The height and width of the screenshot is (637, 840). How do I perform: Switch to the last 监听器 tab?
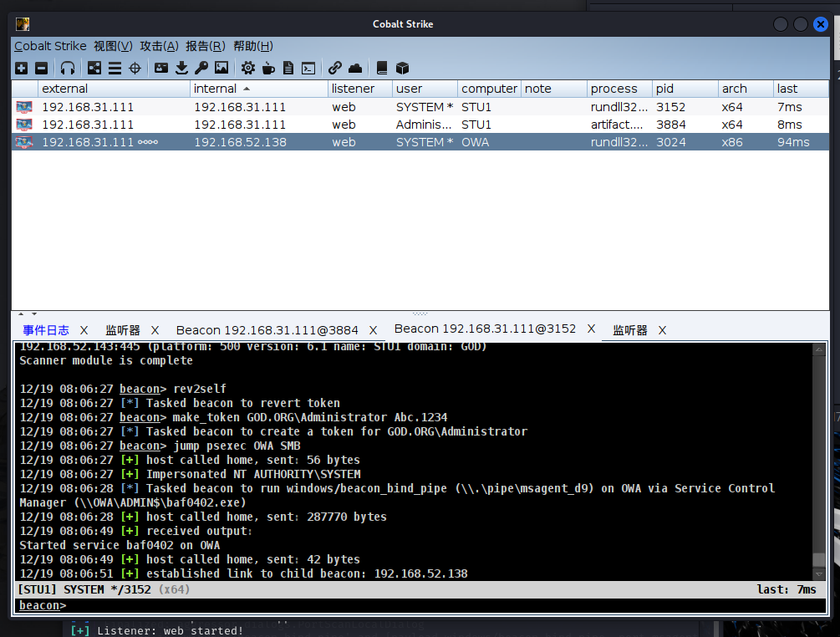(x=630, y=330)
